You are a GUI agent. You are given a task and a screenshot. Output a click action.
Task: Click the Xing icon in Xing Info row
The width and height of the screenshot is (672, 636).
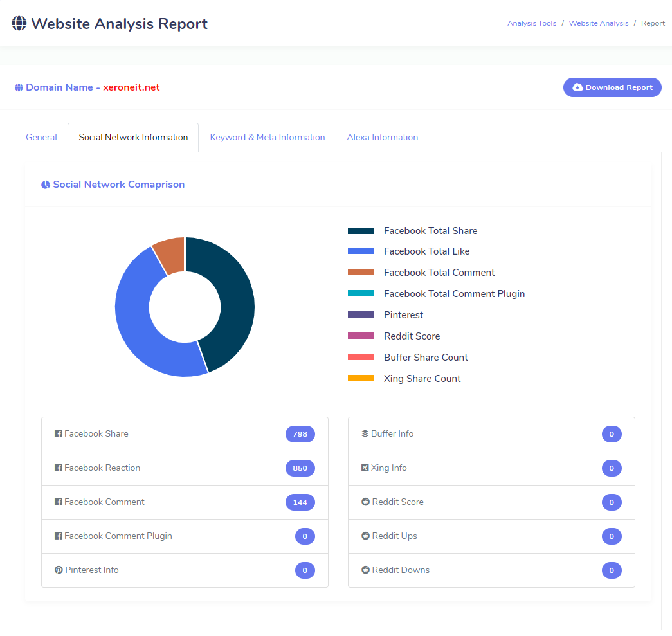(365, 468)
